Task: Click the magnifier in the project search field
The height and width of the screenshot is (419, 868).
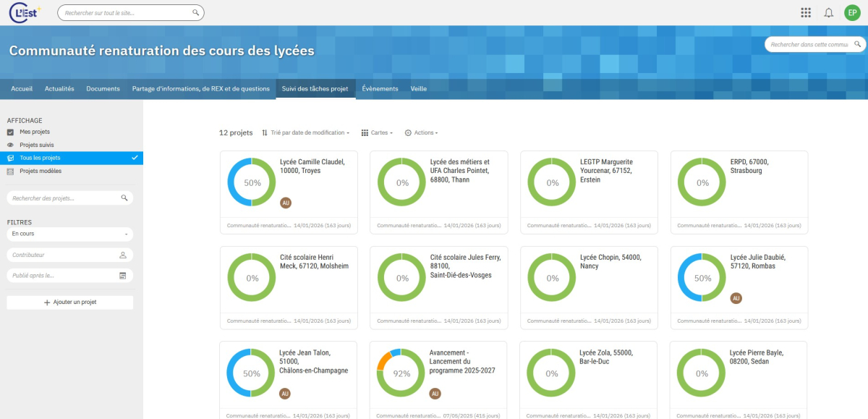Action: 124,198
